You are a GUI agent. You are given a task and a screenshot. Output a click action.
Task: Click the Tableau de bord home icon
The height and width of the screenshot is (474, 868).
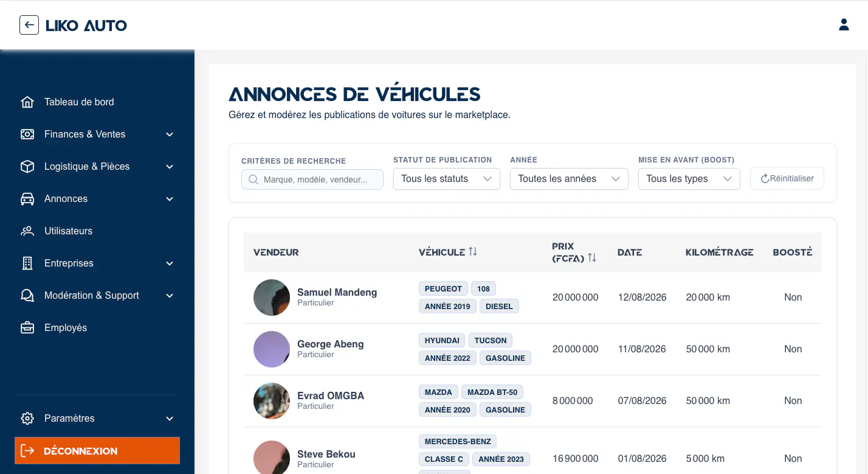coord(27,102)
